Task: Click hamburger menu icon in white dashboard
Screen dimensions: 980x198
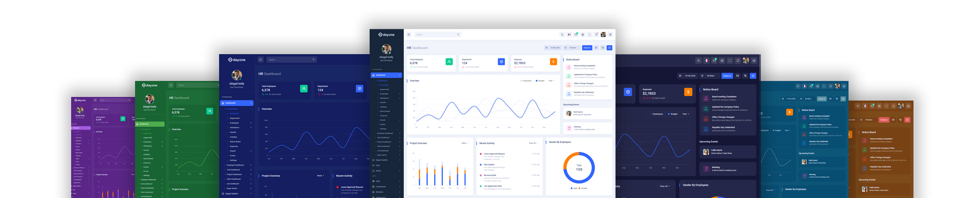Action: pos(409,35)
